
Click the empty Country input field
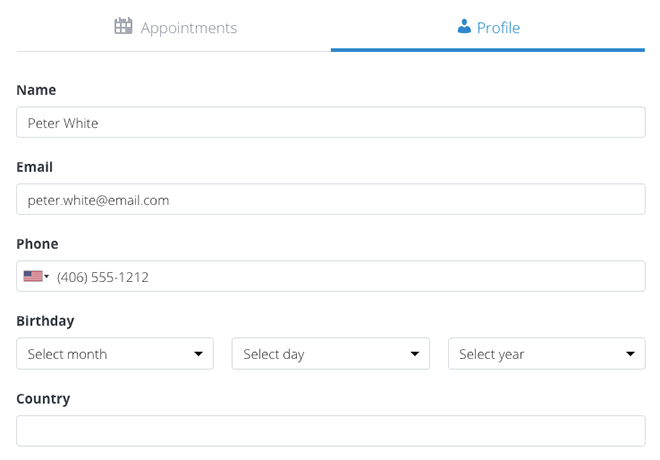[330, 431]
